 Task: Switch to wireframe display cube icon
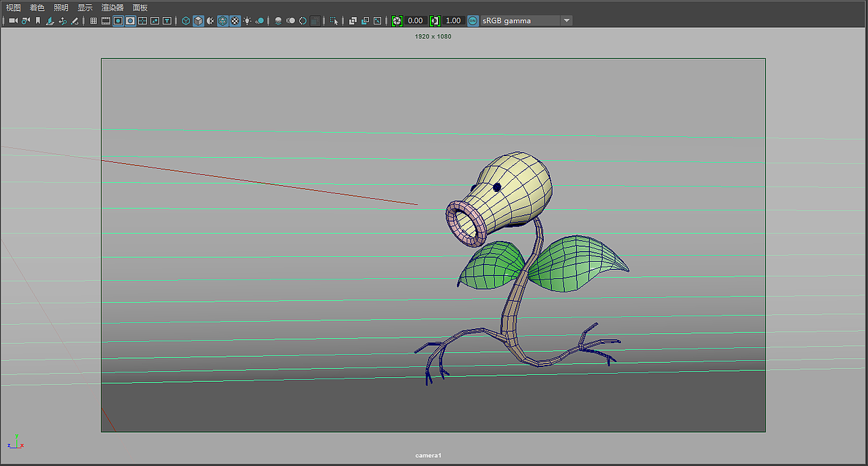(186, 20)
